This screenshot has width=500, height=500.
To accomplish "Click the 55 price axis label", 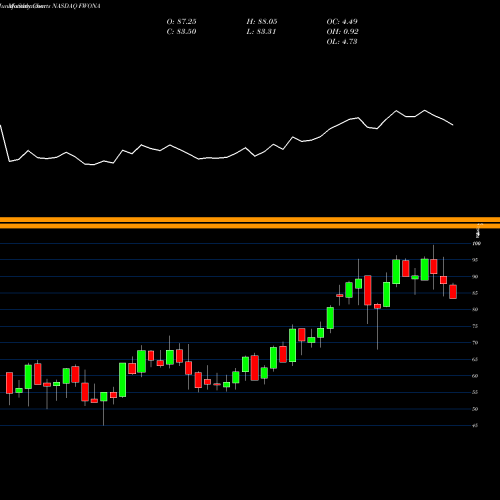I will point(476,392).
